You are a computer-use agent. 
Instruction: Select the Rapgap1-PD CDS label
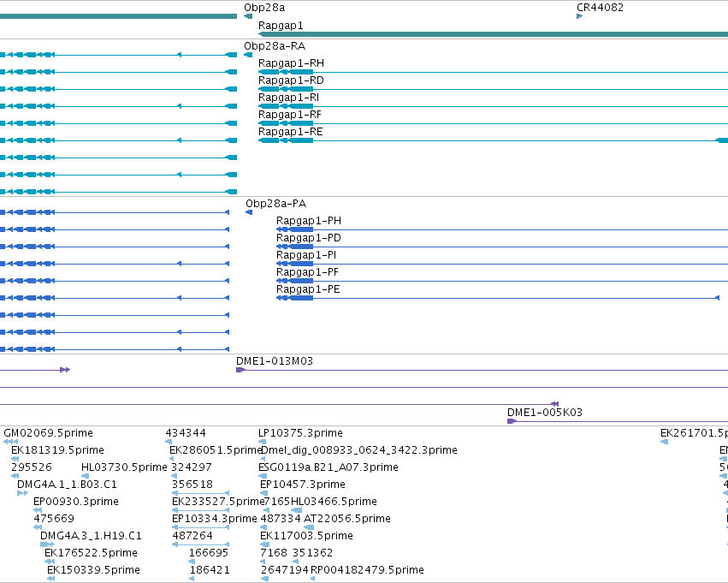(309, 238)
